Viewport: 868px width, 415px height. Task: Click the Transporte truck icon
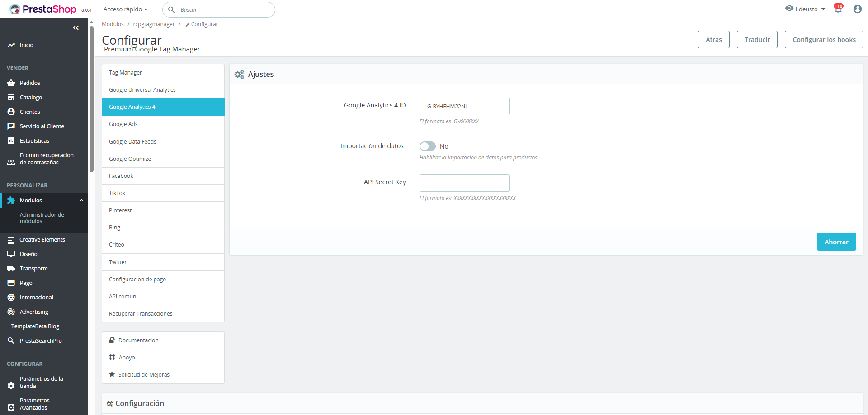click(x=11, y=269)
